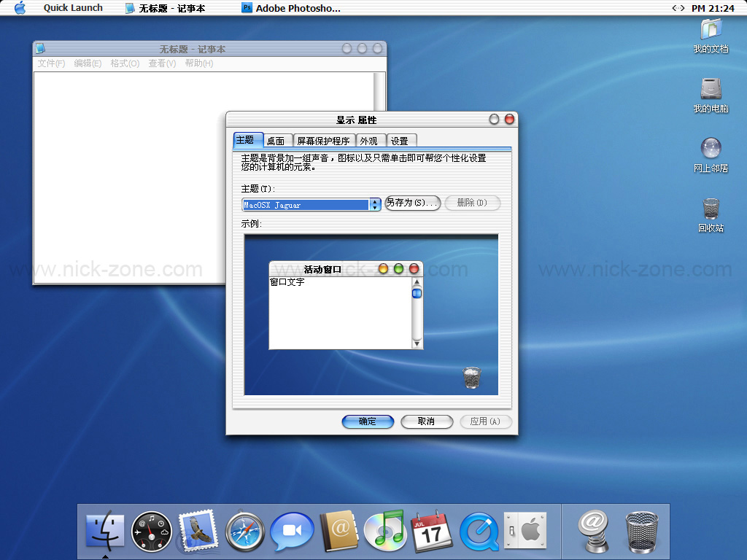The height and width of the screenshot is (560, 747).
Task: Confirm with the 确定 button
Action: [x=368, y=421]
